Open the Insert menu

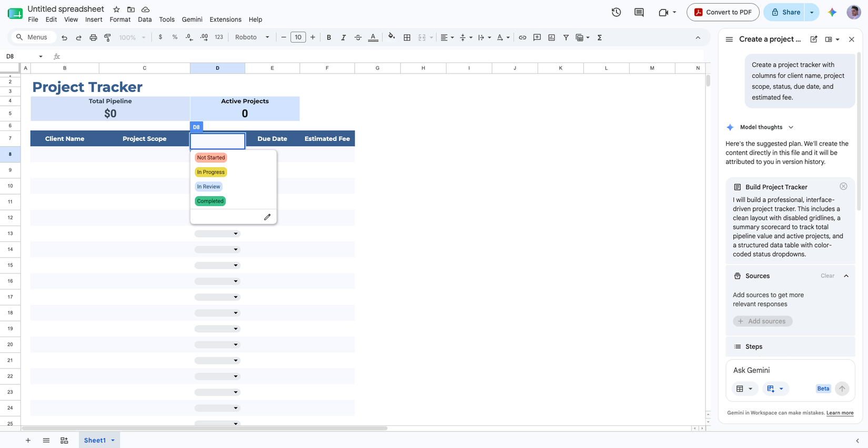tap(94, 19)
